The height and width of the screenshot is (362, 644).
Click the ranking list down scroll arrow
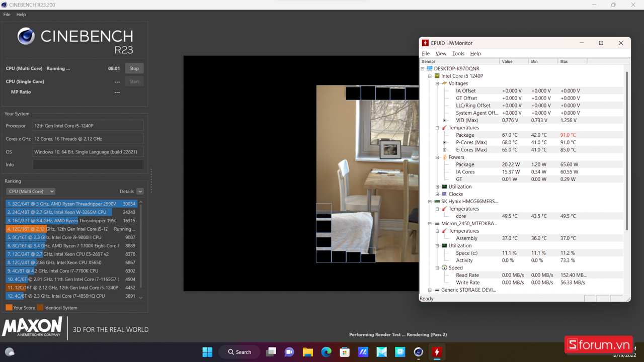141,298
